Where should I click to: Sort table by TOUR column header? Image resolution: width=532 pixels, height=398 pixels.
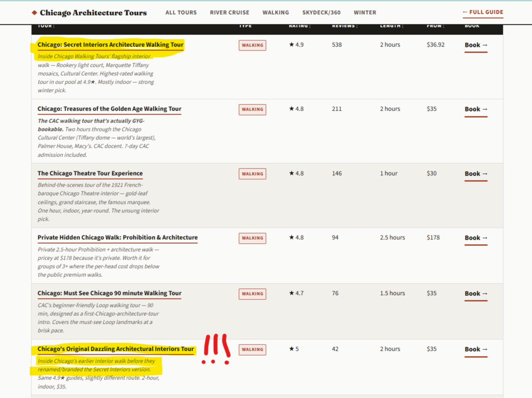click(x=46, y=26)
